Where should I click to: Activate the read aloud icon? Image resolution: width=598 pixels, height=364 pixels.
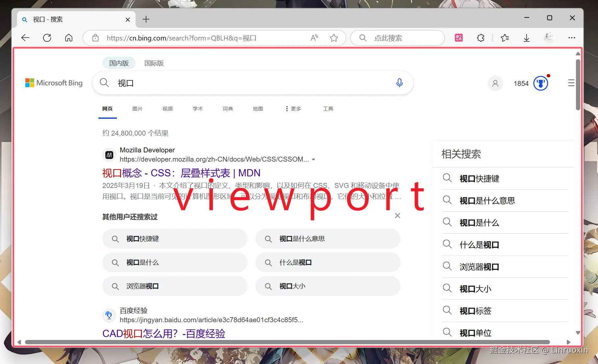pos(314,38)
